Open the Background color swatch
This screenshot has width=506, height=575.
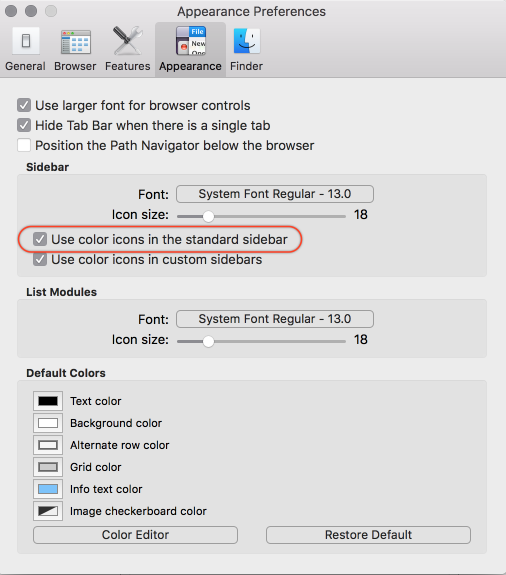48,423
